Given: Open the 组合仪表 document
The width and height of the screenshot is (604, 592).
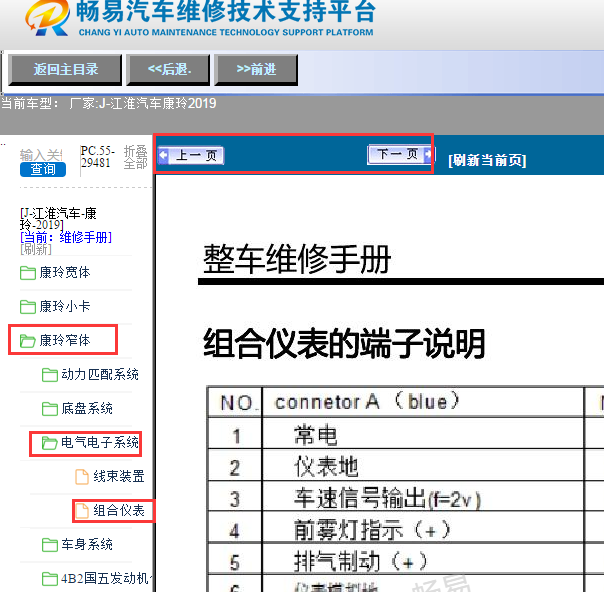Looking at the screenshot, I should tap(119, 510).
